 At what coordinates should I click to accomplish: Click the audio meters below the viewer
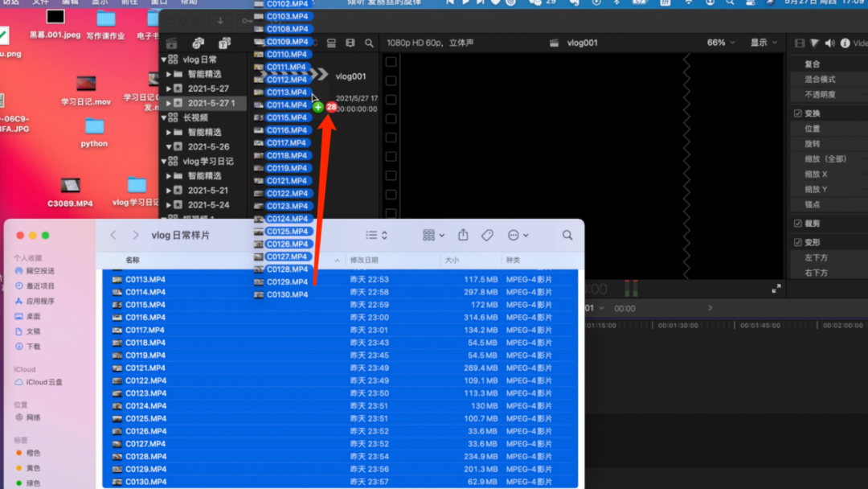pos(631,288)
